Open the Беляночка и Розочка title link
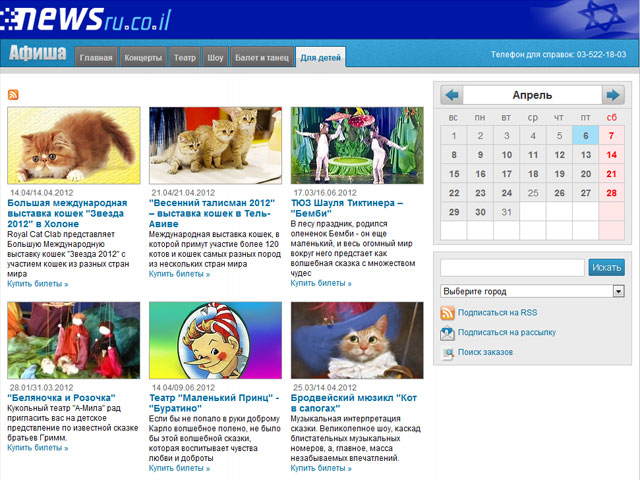Viewport: 640px width, 480px height. [x=62, y=398]
